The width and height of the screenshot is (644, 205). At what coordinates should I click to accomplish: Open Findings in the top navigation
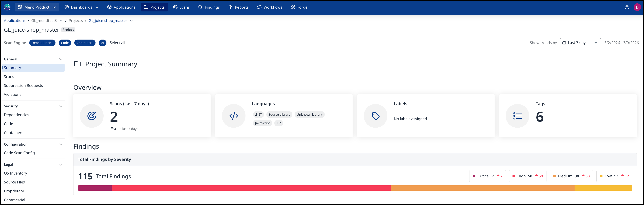click(x=209, y=7)
